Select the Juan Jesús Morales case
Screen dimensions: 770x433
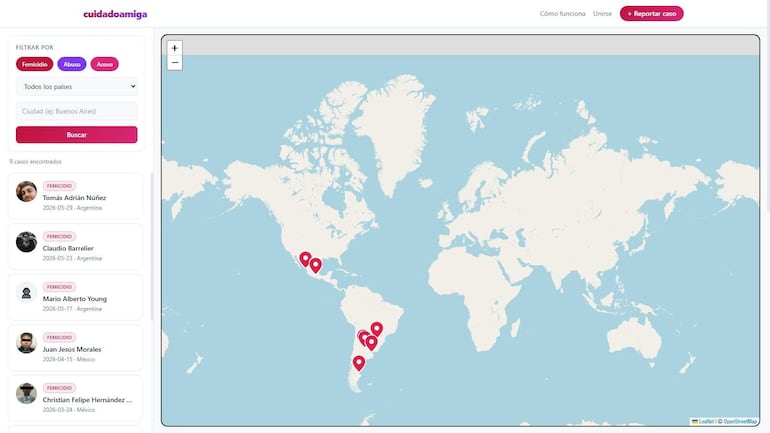point(75,348)
